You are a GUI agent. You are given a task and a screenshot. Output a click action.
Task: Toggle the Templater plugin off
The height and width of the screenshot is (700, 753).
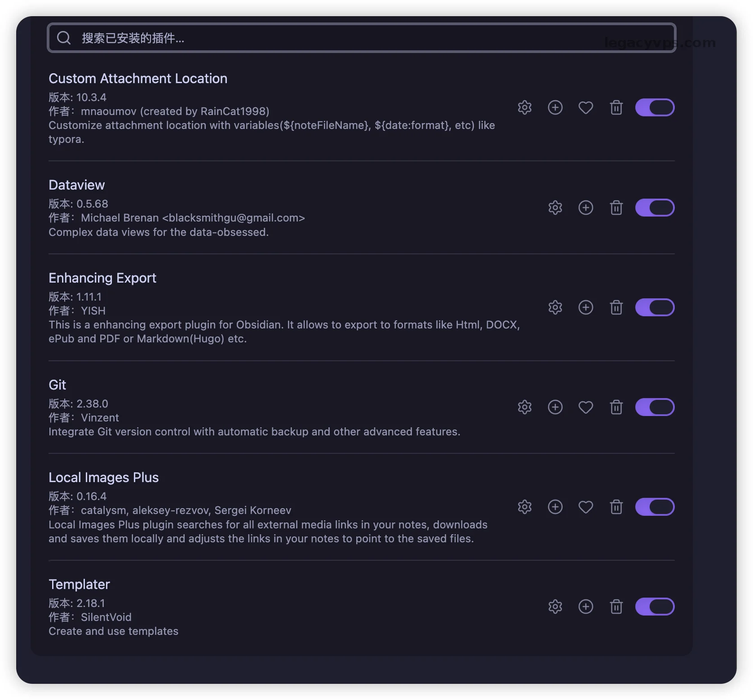click(x=655, y=607)
